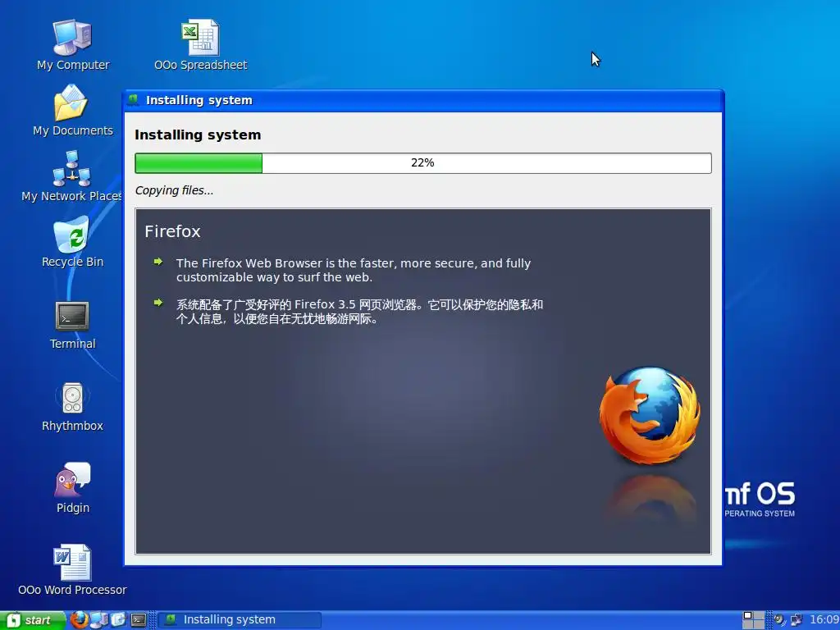Switch to the bottom-right workspace in pager
The image size is (840, 630).
759,624
